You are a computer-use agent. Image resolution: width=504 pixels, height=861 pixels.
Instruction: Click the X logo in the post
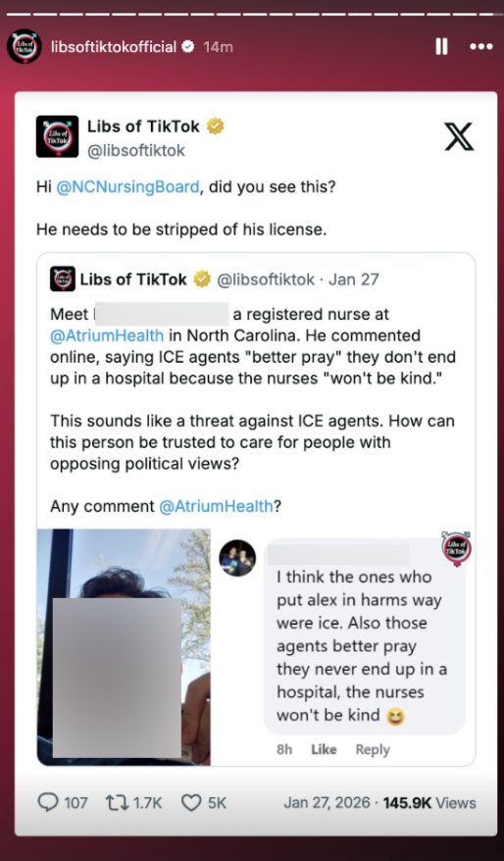(459, 136)
